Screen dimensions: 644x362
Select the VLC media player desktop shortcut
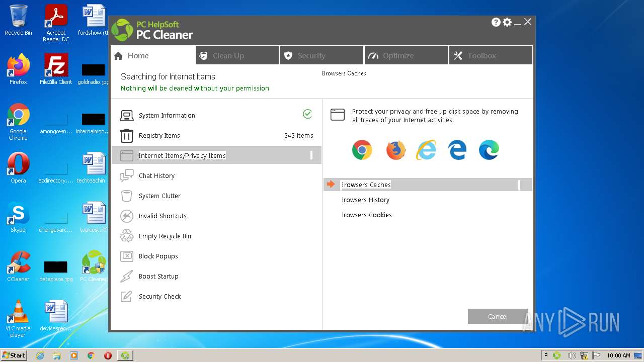coord(18,319)
